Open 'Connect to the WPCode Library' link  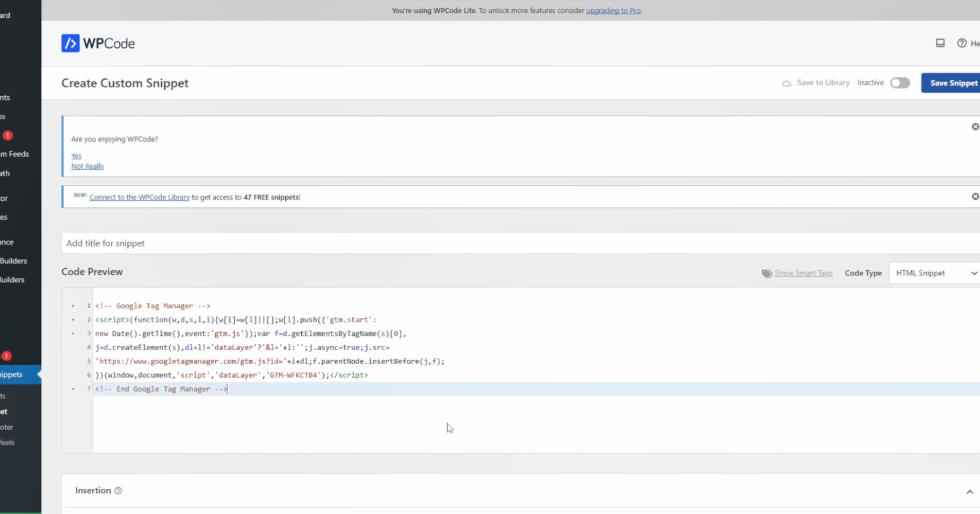(x=140, y=197)
